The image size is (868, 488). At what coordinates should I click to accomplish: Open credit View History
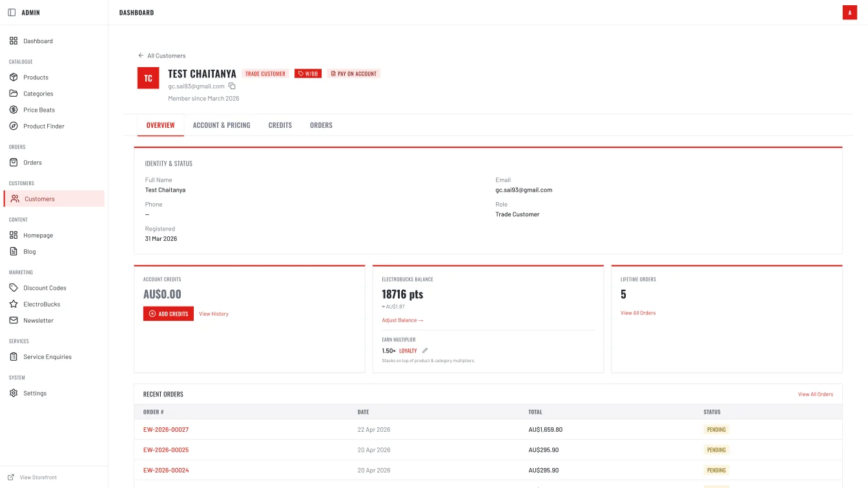click(214, 314)
